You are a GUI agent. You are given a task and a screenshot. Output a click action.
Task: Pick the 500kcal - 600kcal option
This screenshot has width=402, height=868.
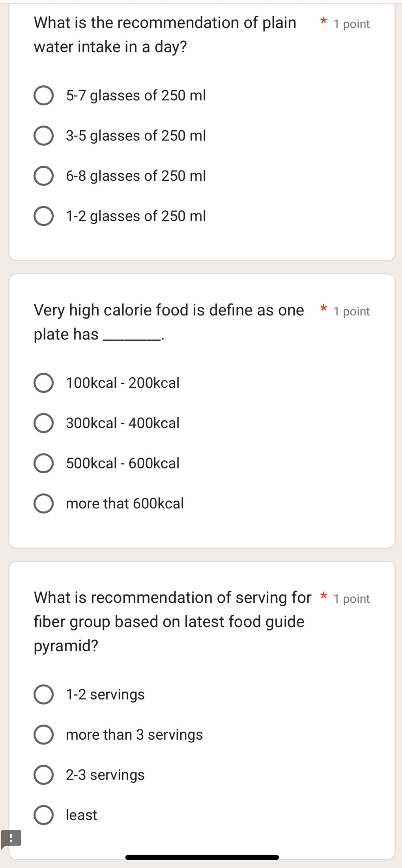[x=43, y=463]
